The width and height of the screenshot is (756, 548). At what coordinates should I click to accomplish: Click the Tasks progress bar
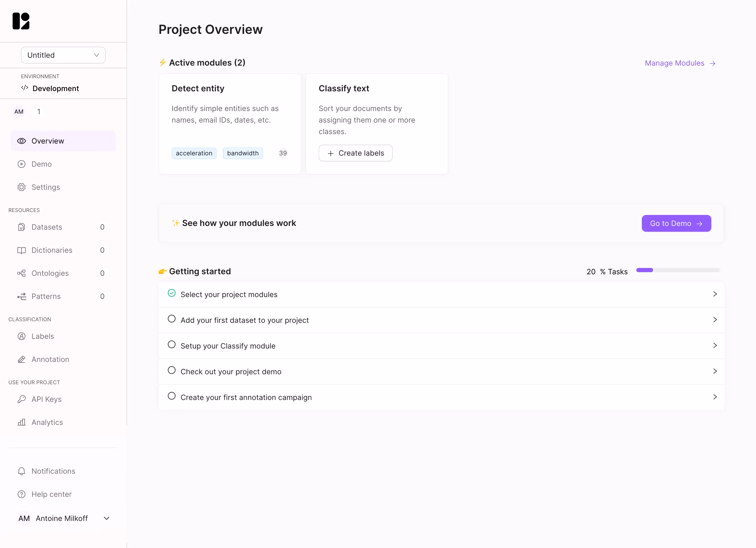[x=678, y=270]
